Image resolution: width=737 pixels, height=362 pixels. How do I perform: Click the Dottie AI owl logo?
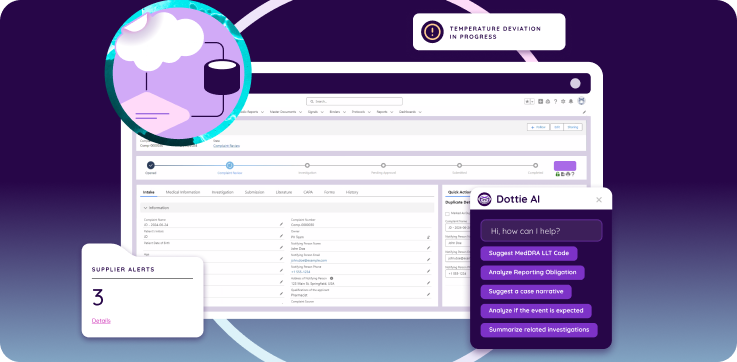click(484, 199)
